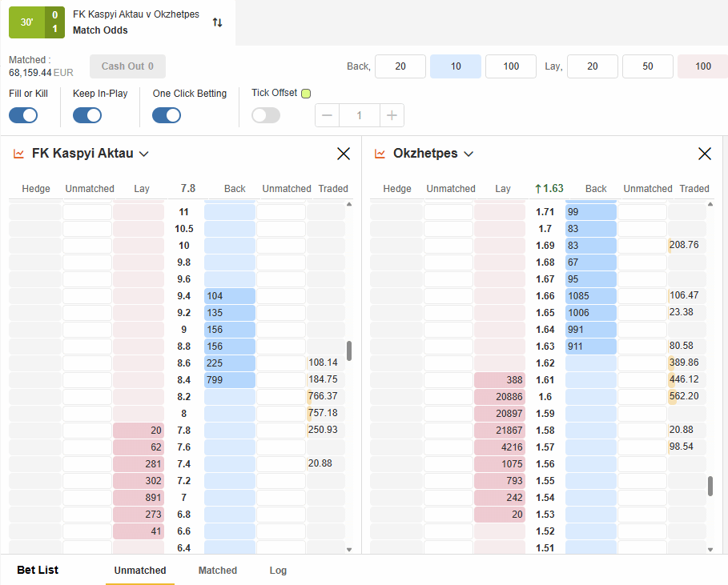Lay Okzhetpes at 1.57 (4216)

coord(500,447)
